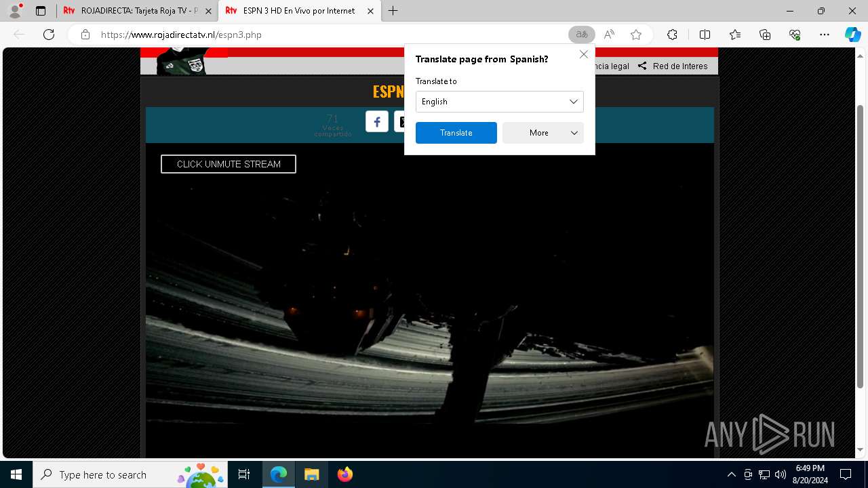Close the translate popup
This screenshot has height=488, width=868.
coord(583,54)
